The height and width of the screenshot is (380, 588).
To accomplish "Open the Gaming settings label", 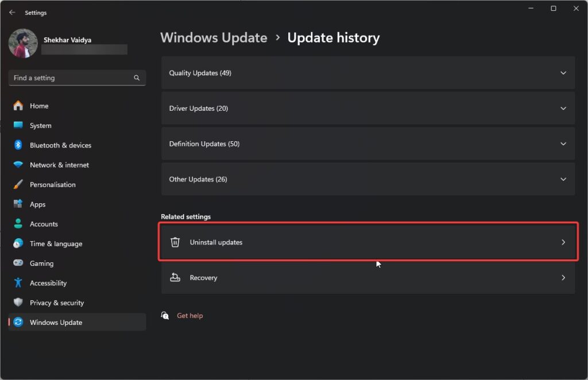I will [x=41, y=263].
